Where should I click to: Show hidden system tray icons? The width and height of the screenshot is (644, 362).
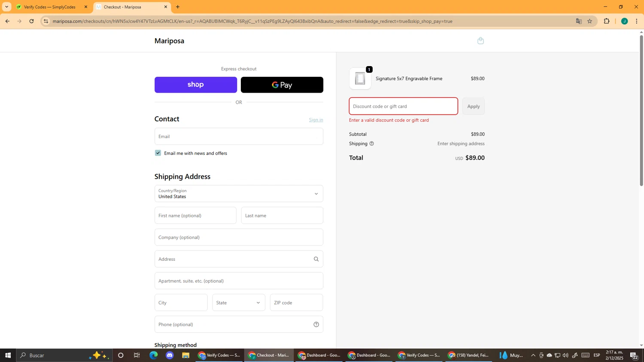point(533,355)
